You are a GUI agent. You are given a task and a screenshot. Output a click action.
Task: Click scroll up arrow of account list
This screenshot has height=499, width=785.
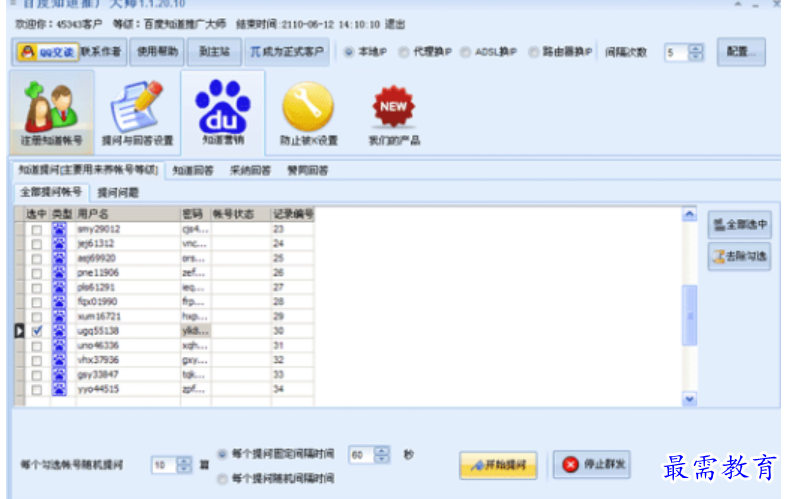click(x=689, y=215)
